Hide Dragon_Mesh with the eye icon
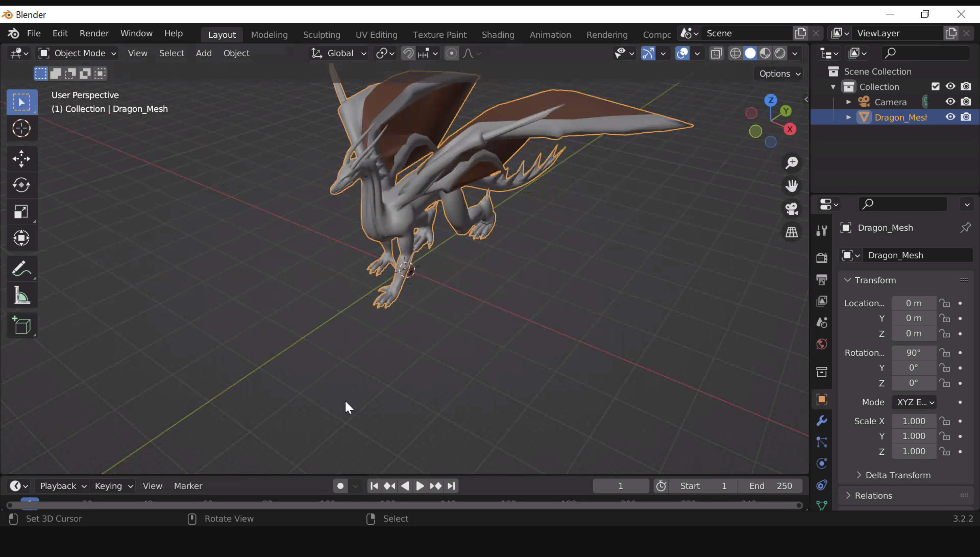Image resolution: width=980 pixels, height=557 pixels. 950,117
